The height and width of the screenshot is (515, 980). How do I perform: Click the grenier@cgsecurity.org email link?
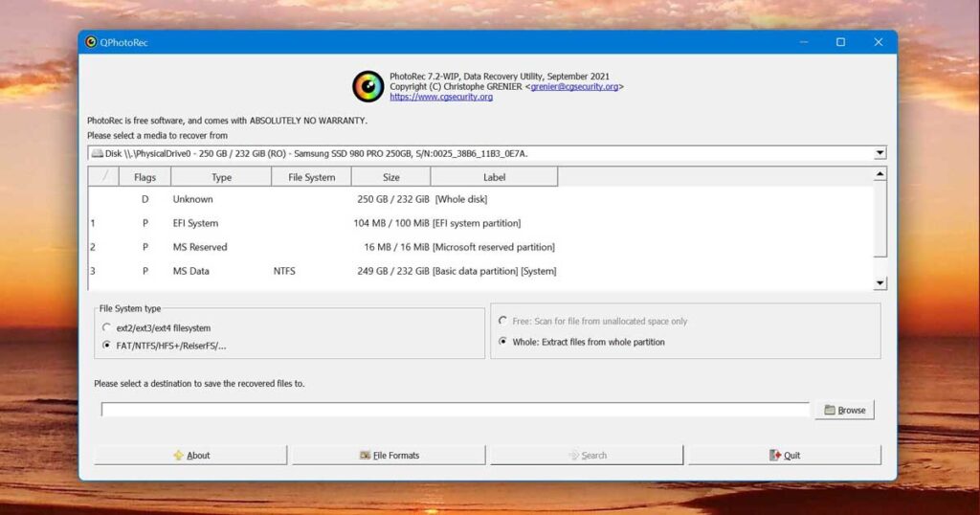point(574,86)
